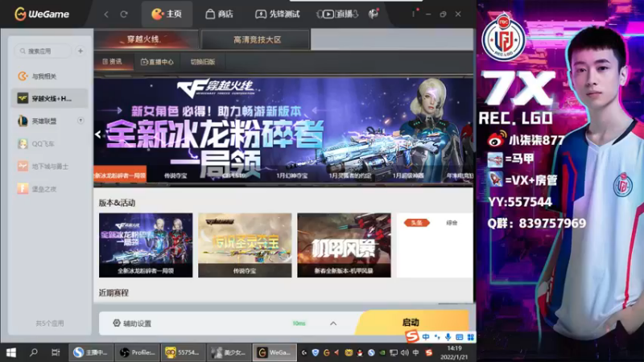This screenshot has width=644, height=362.
Task: Open the IME soft keyboard icon
Action: [x=459, y=337]
